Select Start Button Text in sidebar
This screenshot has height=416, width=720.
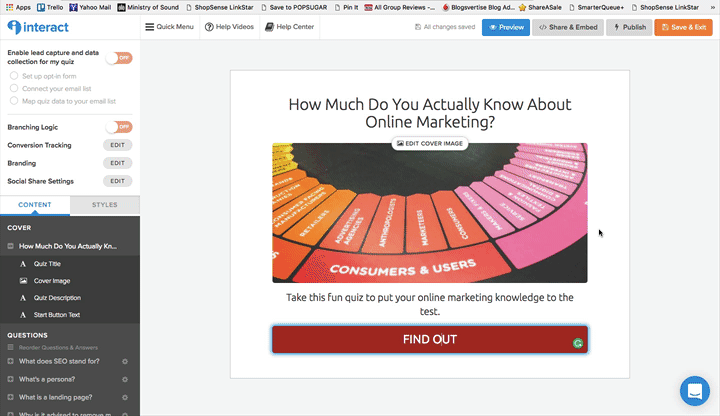pos(56,315)
